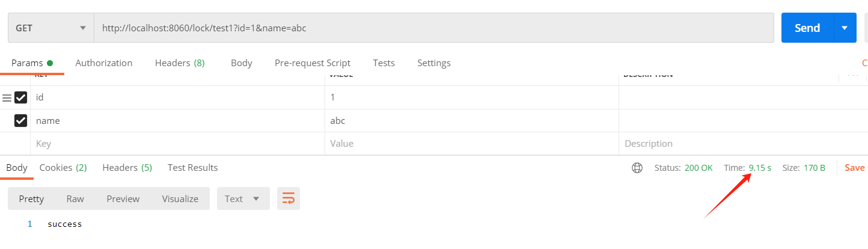Open the request Headers (8) tab
The image size is (868, 249).
coord(180,63)
